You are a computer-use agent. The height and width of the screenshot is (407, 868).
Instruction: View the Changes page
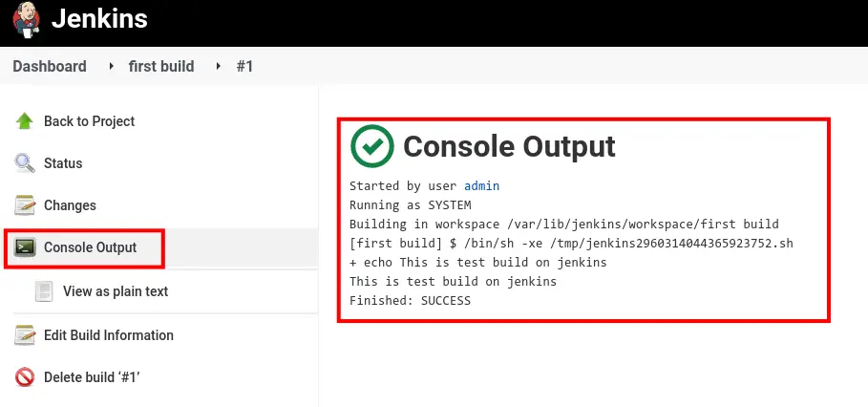(70, 205)
